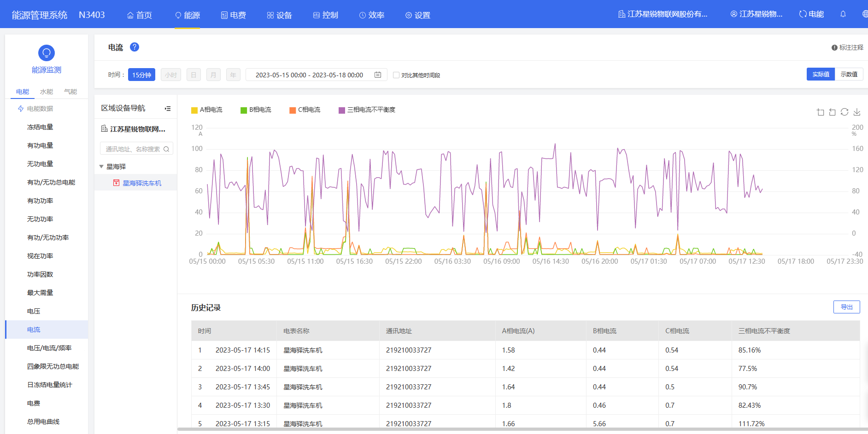This screenshot has height=434, width=868.
Task: Export history records with 导出 button
Action: pos(846,307)
